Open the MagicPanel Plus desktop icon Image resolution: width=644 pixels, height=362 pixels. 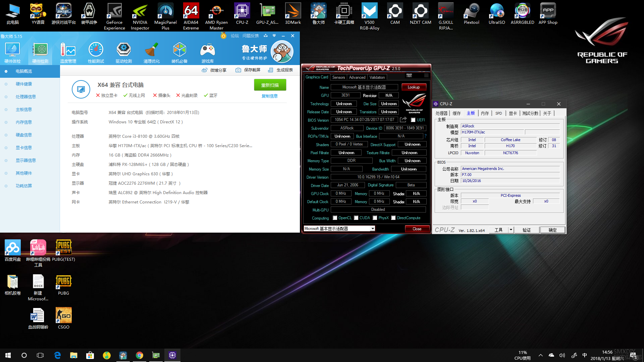(x=166, y=16)
